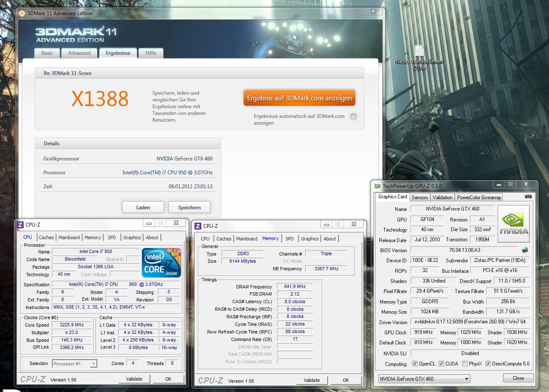Click the Memory CPU-Z window's Z title icon
549x392 pixels.
click(x=197, y=226)
